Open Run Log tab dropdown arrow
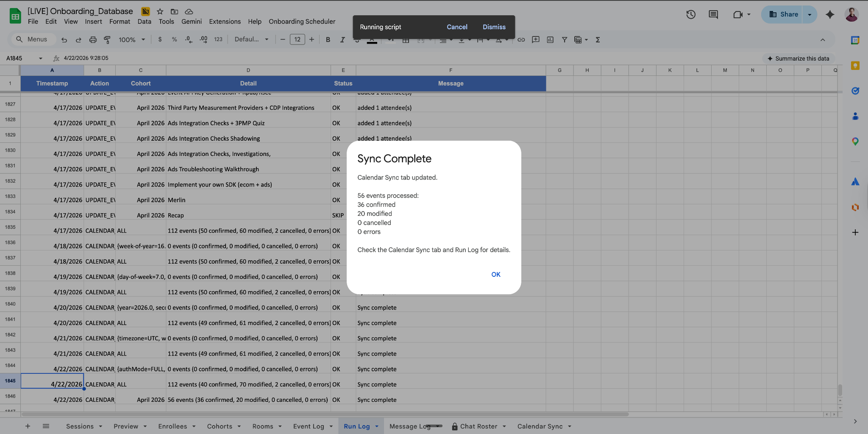The width and height of the screenshot is (868, 434). [377, 426]
